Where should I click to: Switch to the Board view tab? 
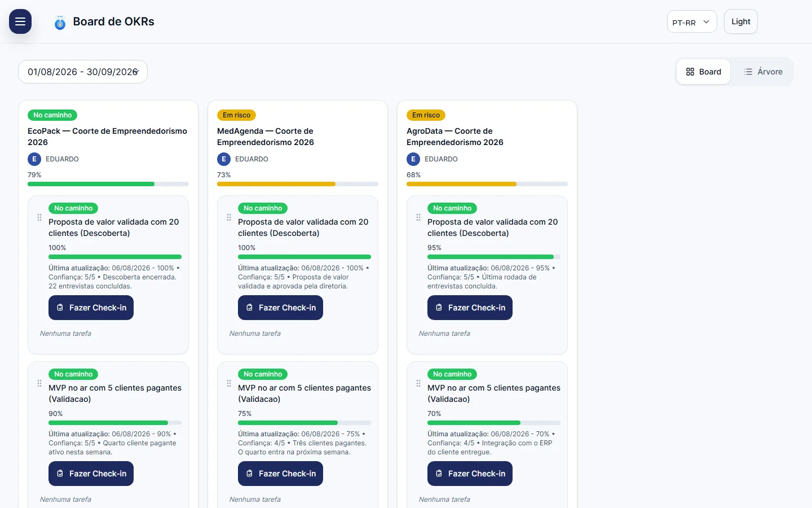tap(703, 72)
